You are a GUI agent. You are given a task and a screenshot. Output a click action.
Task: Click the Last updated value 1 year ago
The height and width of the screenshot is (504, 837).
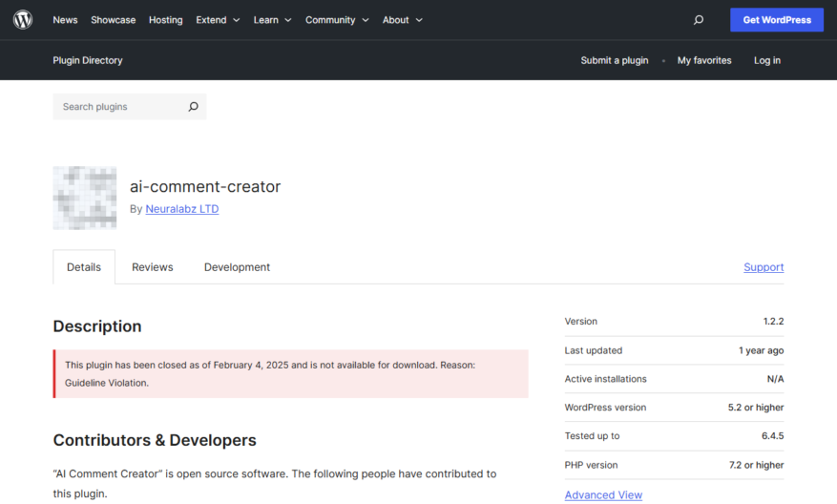click(x=762, y=350)
